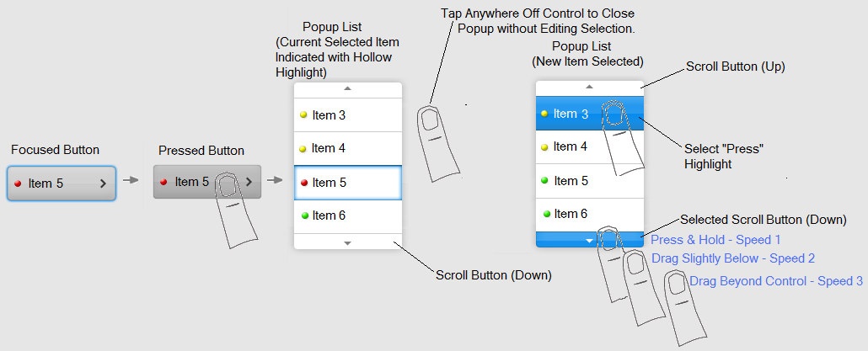Image resolution: width=868 pixels, height=351 pixels.
Task: Click the green dot beside Item 6 in the left popup
Action: pos(303,215)
